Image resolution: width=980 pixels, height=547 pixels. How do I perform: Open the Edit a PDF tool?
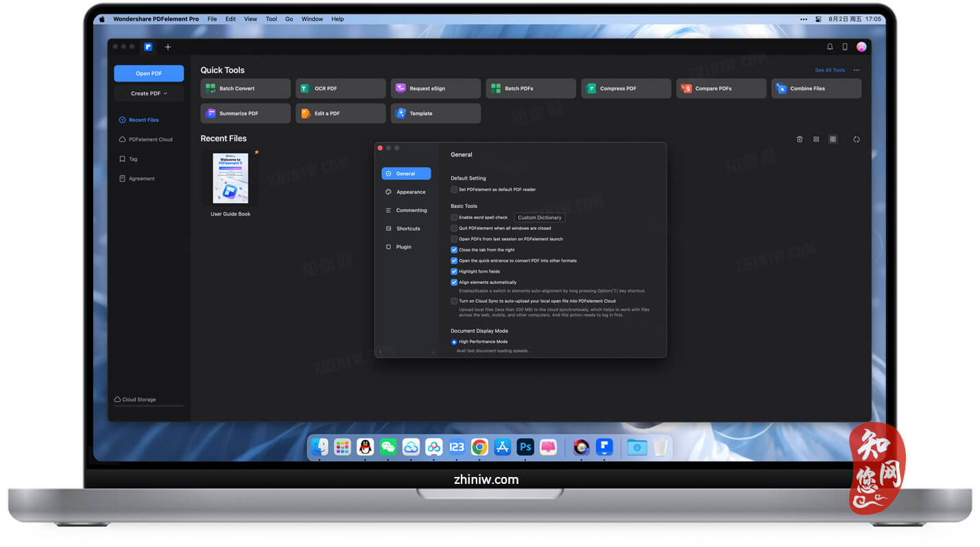pyautogui.click(x=341, y=113)
